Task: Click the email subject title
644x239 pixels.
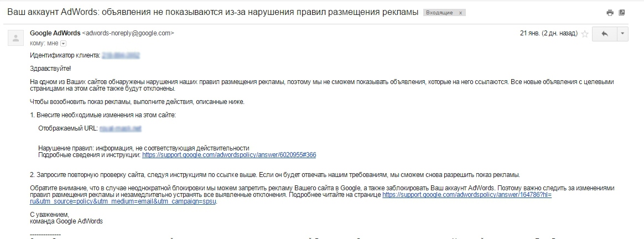Action: 213,12
